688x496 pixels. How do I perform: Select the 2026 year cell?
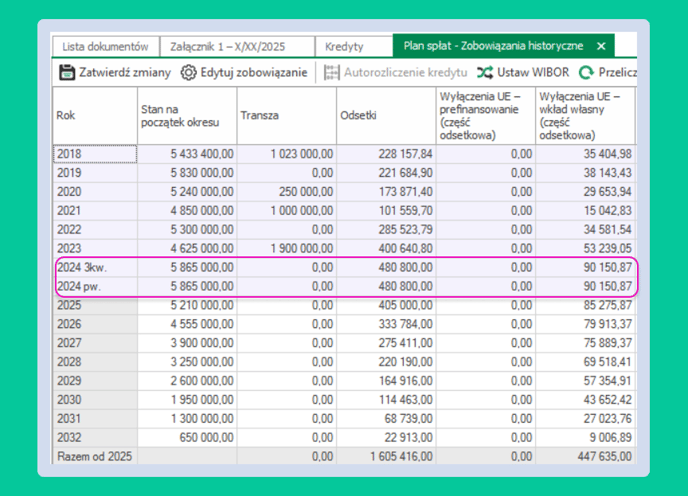click(x=95, y=324)
